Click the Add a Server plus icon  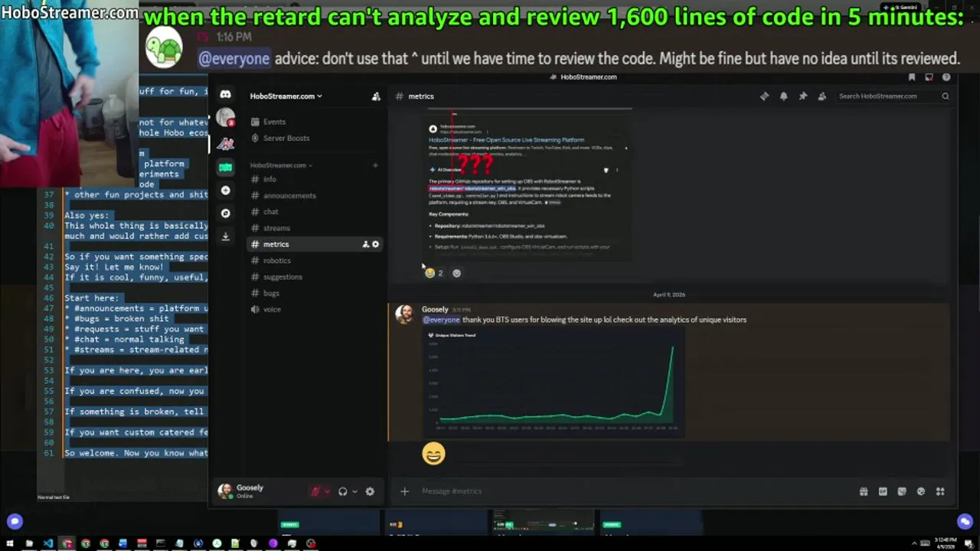pyautogui.click(x=225, y=190)
